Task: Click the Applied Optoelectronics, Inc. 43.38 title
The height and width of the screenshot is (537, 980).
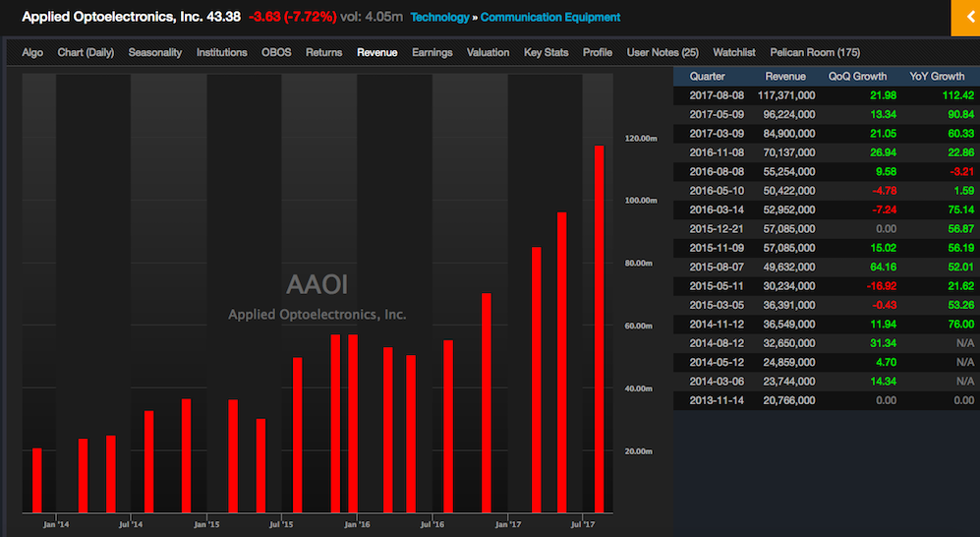Action: [132, 17]
